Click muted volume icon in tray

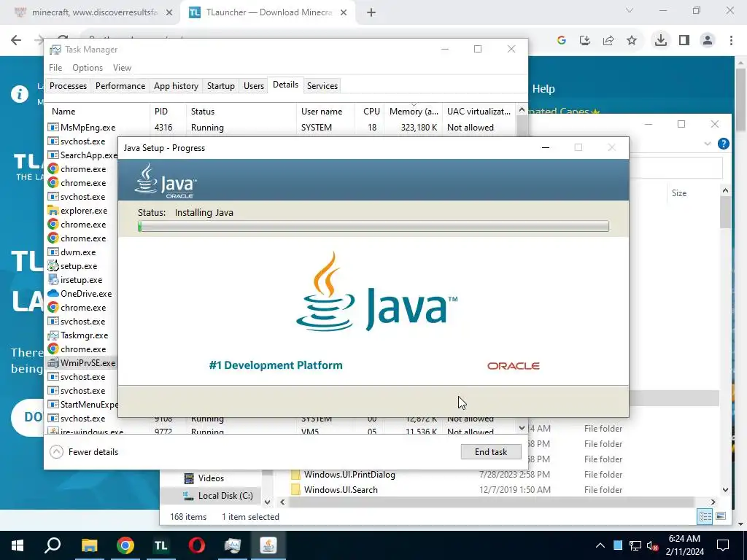click(653, 545)
